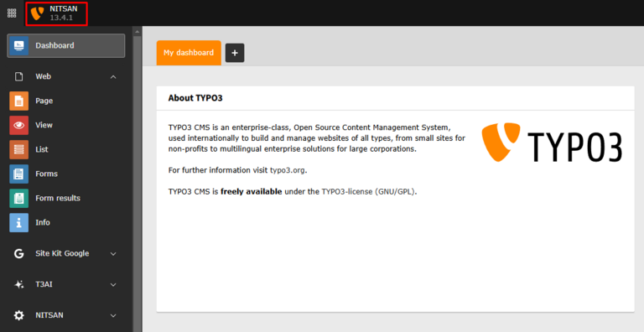Select the Forms menu label
The width and height of the screenshot is (644, 332).
click(46, 174)
